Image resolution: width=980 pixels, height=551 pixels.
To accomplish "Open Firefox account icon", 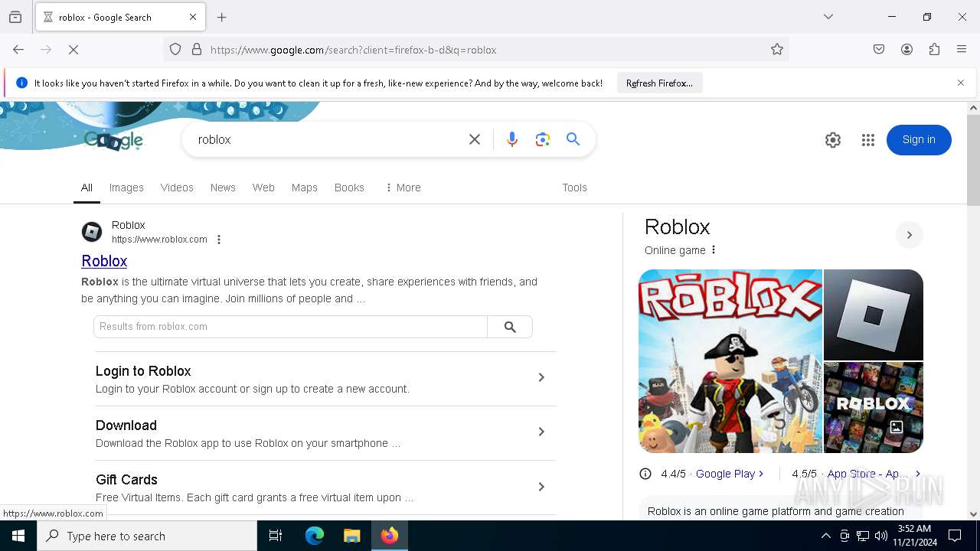I will click(x=906, y=50).
